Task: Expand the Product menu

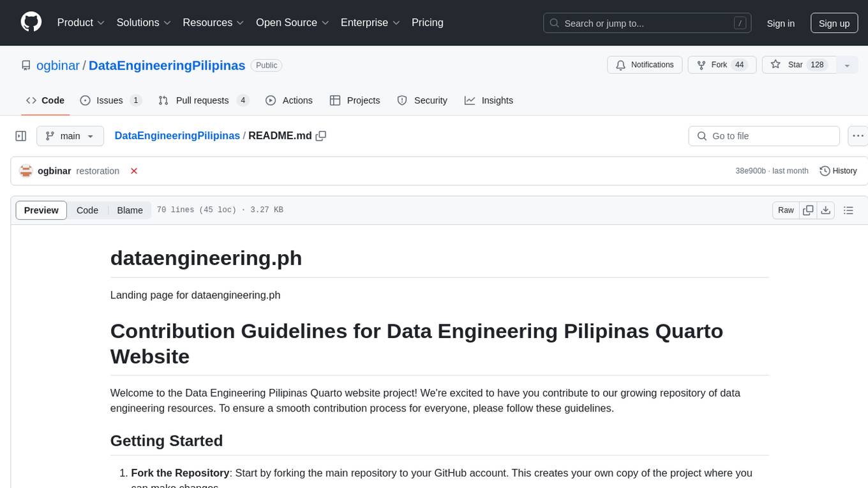Action: tap(81, 22)
